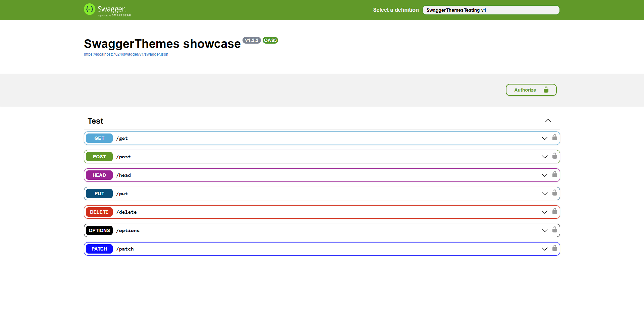644x323 pixels.
Task: Click the /post path text
Action: 123,157
